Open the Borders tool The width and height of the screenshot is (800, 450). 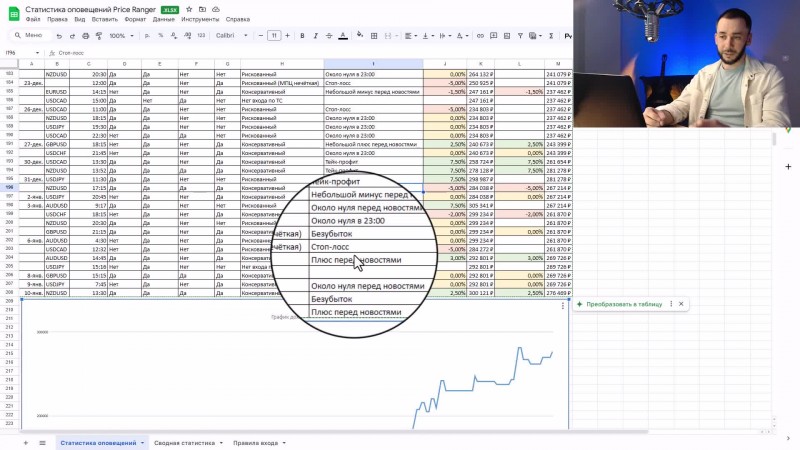coord(374,36)
